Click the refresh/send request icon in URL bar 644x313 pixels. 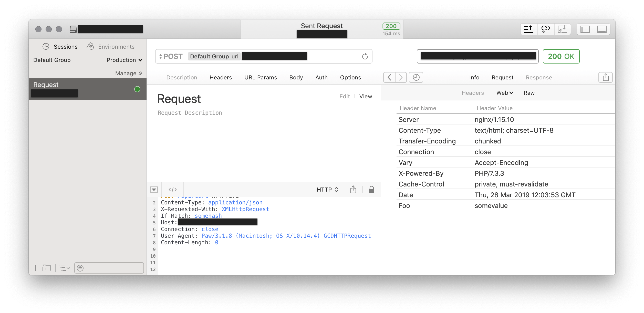[x=365, y=56]
